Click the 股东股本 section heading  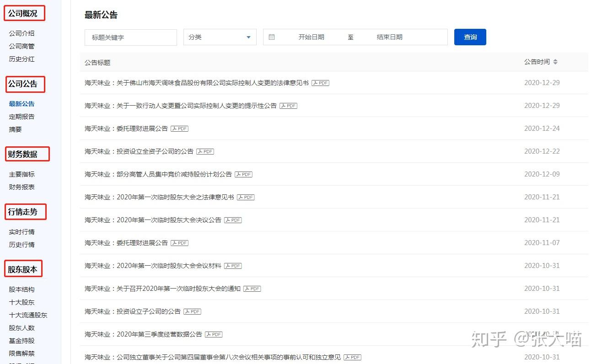(x=23, y=269)
